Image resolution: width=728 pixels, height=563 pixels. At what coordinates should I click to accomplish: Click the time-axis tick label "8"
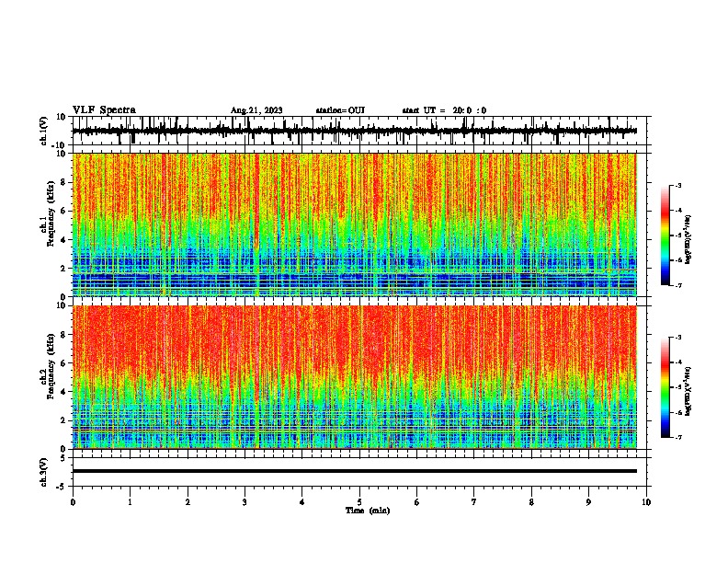[x=531, y=502]
